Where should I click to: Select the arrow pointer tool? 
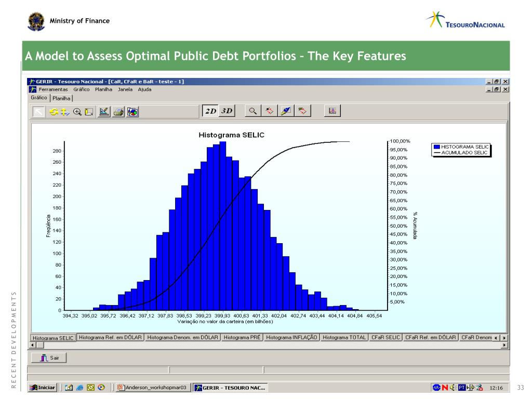pos(38,112)
